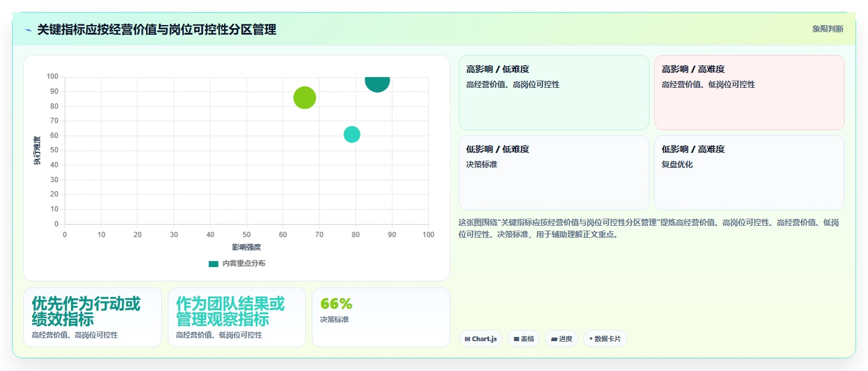Click the x-axis tick label 50

(247, 235)
